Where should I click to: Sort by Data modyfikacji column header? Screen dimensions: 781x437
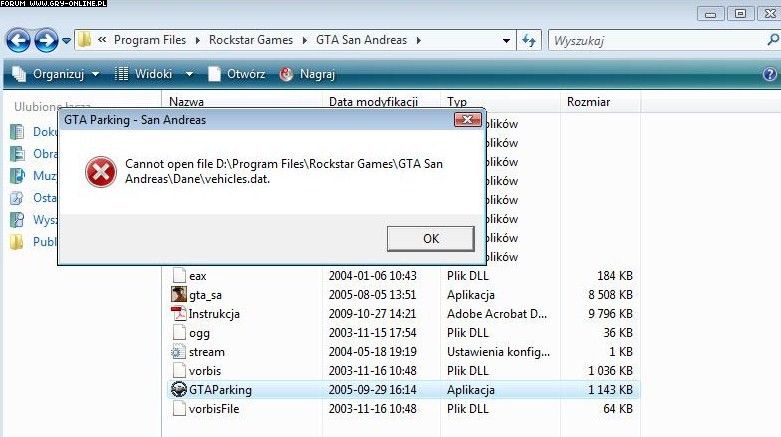click(375, 102)
